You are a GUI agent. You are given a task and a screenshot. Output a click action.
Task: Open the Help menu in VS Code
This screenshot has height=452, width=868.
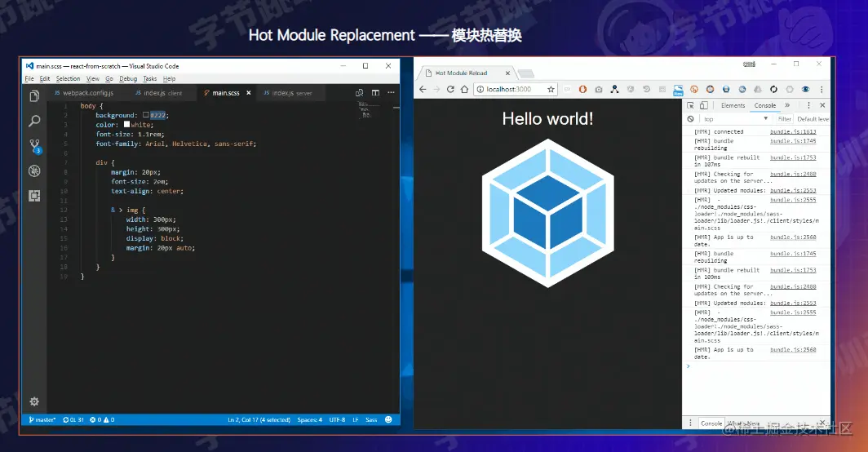170,78
